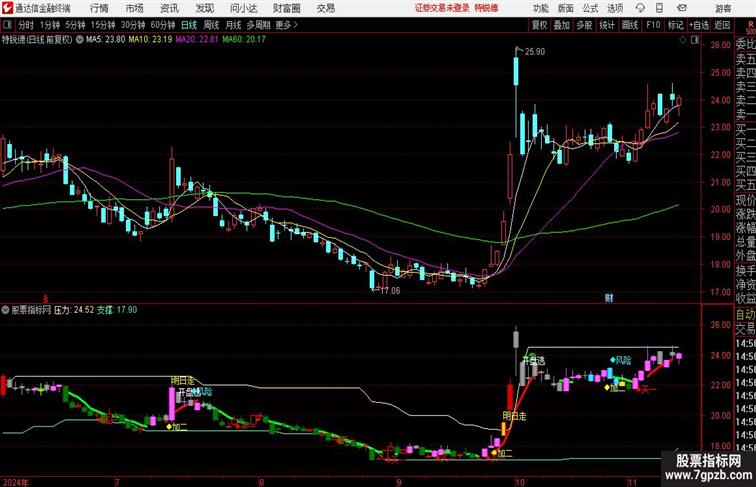Screen dimensions: 756x487
Task: Switch to 60分钟 period
Action: (x=162, y=25)
